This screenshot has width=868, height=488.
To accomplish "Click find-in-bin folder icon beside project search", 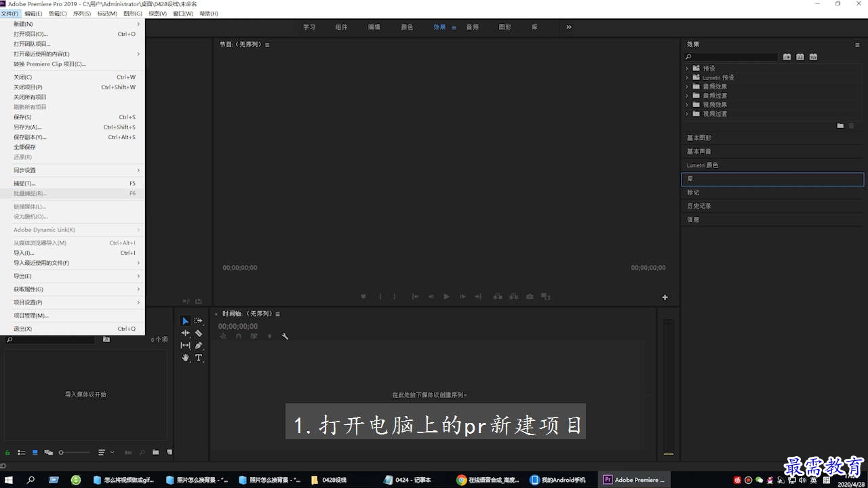I will pyautogui.click(x=106, y=340).
